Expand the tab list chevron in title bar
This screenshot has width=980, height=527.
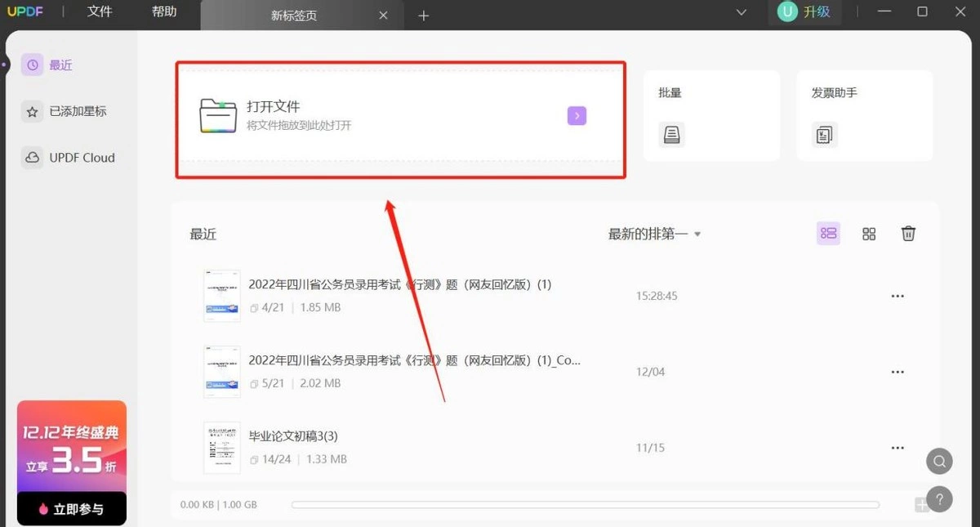click(x=742, y=11)
